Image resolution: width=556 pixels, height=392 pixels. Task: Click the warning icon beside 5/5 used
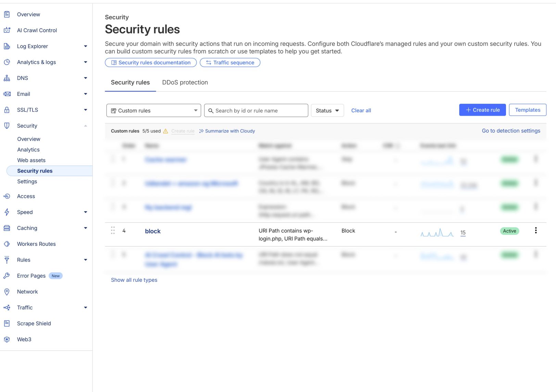tap(166, 131)
